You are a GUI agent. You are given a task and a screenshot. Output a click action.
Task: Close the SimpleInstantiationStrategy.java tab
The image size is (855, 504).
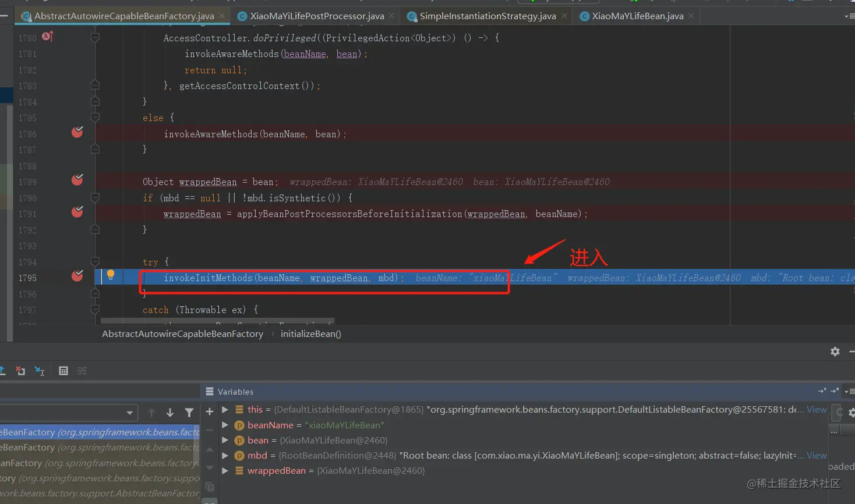564,16
